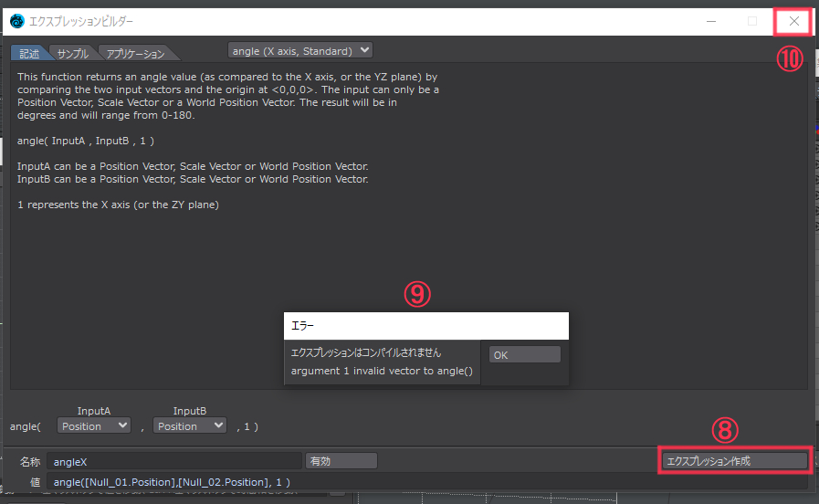819x504 pixels.
Task: Toggle the 有効 button
Action: (341, 461)
